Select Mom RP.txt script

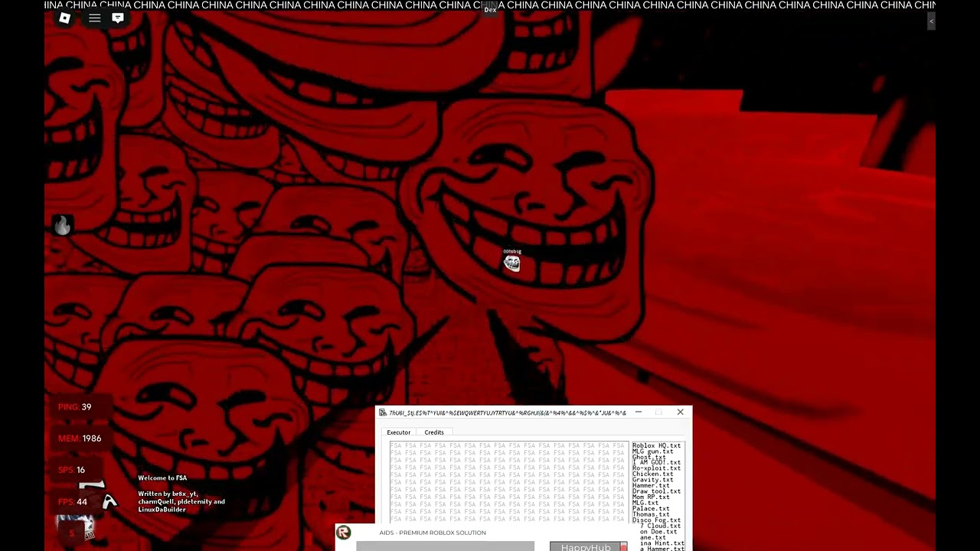(x=649, y=497)
